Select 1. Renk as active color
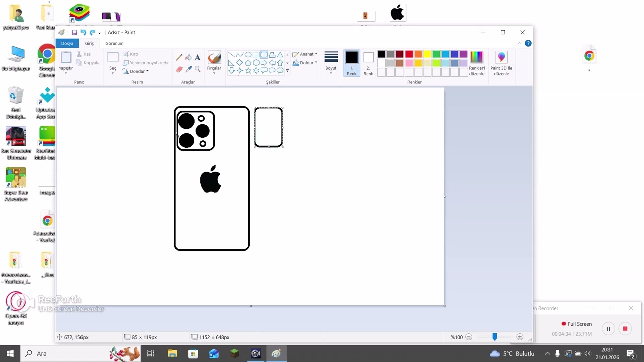The image size is (644, 362). 352,63
